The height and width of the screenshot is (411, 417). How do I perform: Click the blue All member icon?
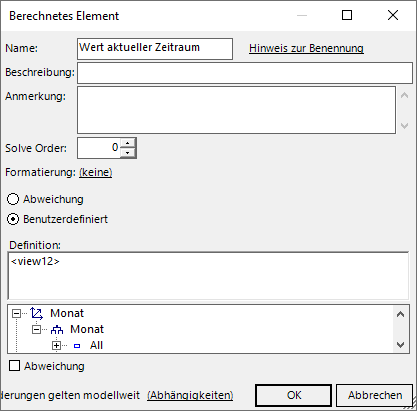coord(77,346)
